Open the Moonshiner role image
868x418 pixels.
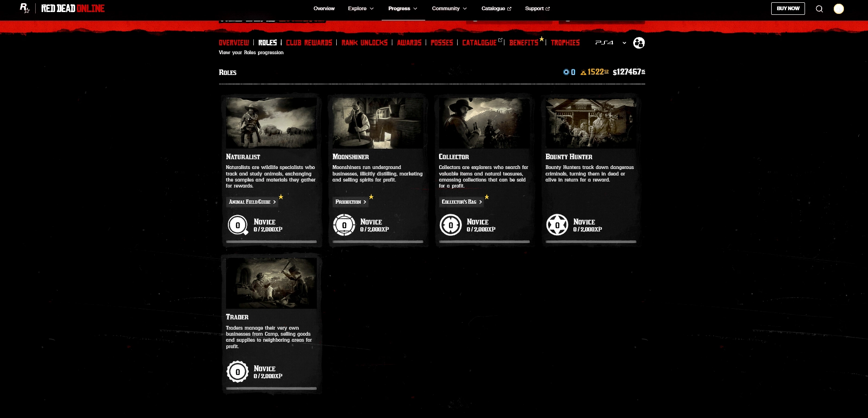click(x=378, y=123)
